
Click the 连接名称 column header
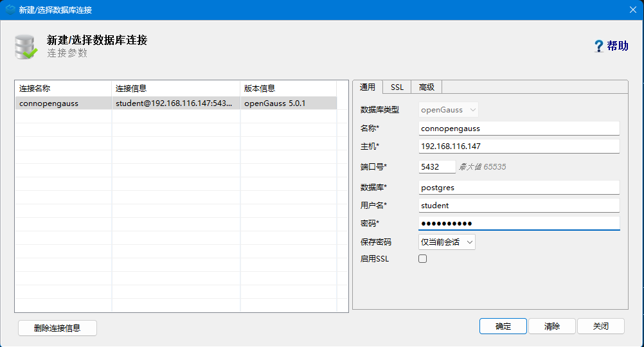(x=63, y=88)
